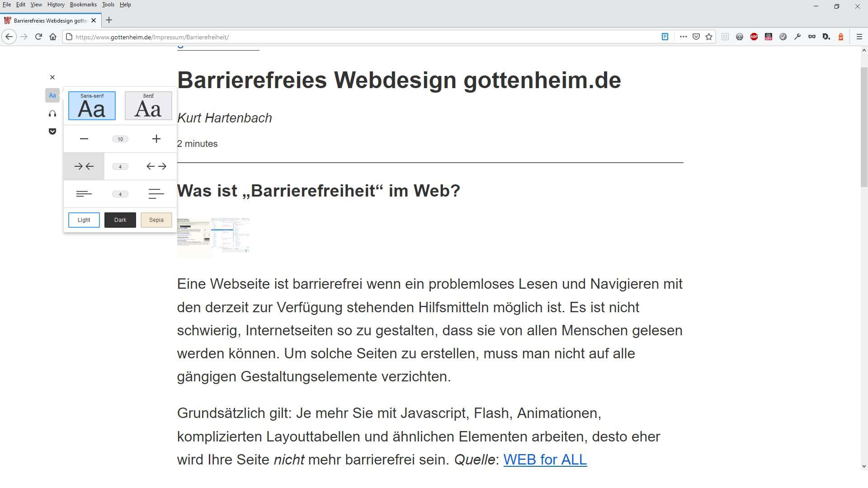Bookmark this page with star icon
The height and width of the screenshot is (488, 868).
pos(709,37)
